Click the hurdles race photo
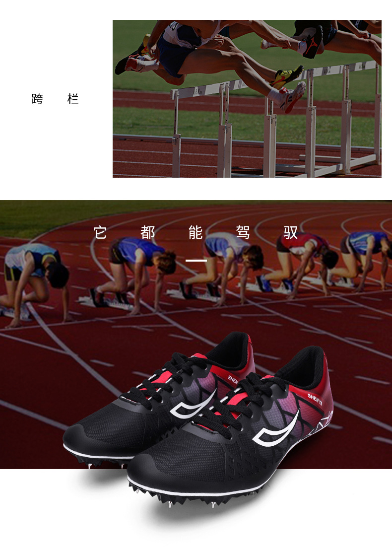 (247, 99)
